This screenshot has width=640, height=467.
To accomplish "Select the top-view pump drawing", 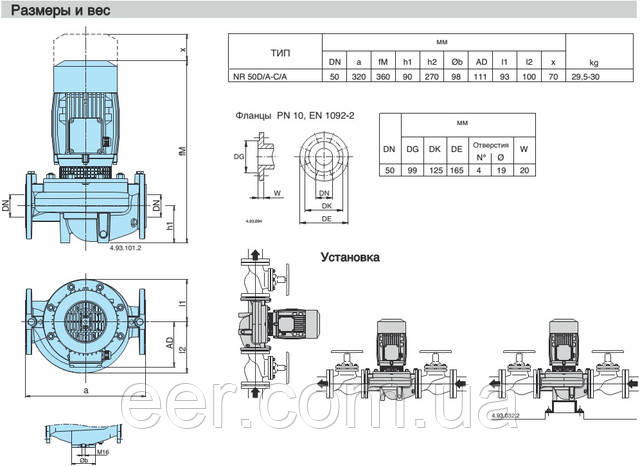I will (91, 328).
